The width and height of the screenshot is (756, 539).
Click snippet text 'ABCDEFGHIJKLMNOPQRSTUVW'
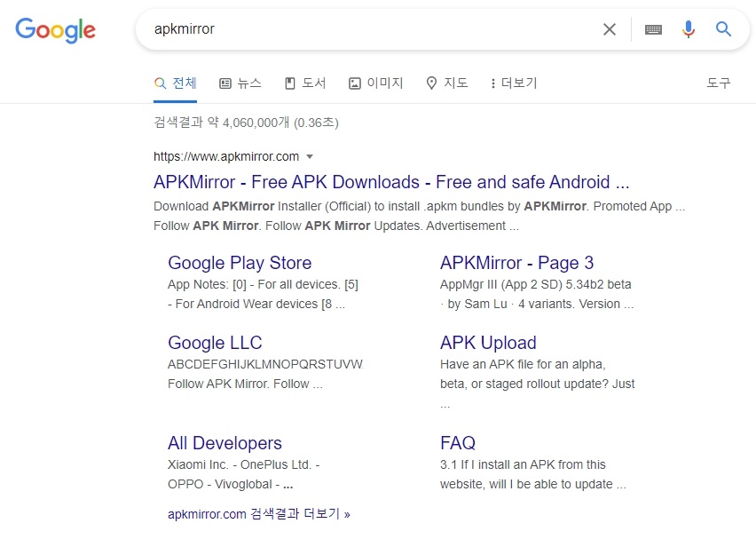point(265,364)
